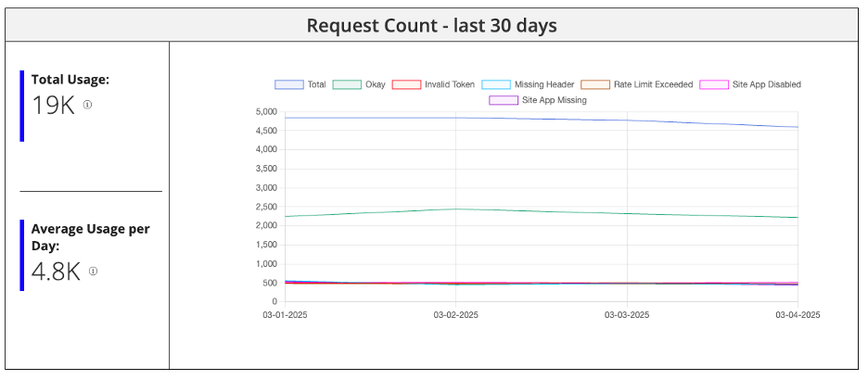Click the purple Site App Missing color box
The width and height of the screenshot is (868, 380).
504,100
